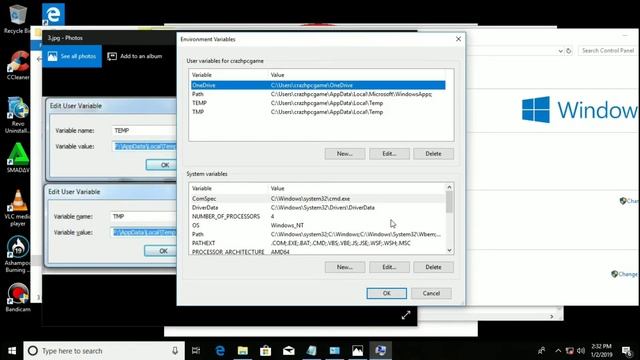
Task: Click the Value header in system variables
Action: tap(277, 189)
